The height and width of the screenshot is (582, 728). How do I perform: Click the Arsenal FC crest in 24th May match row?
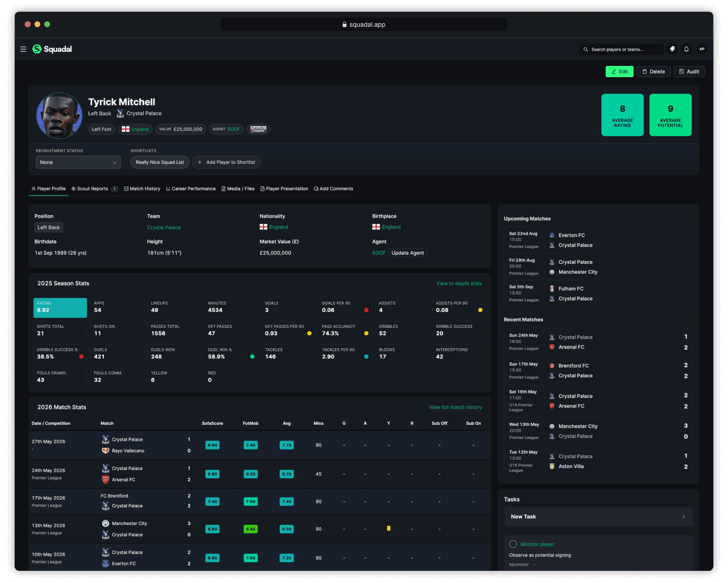coord(105,480)
